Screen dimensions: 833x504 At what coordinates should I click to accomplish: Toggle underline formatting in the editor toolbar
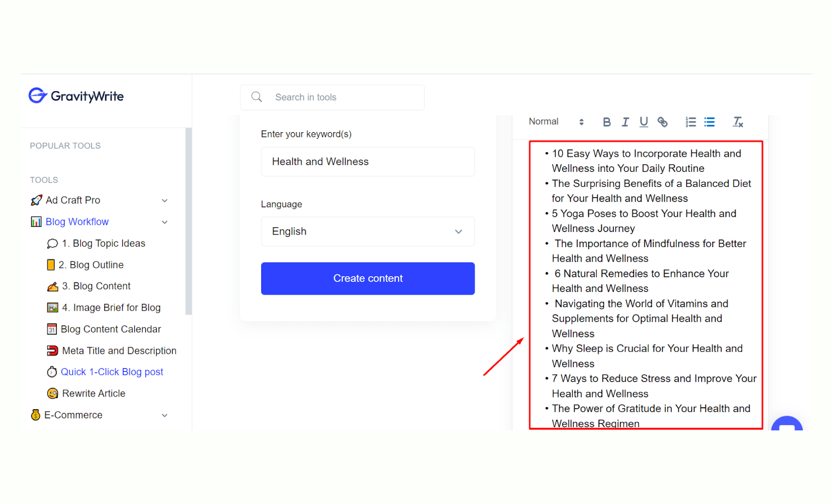click(x=644, y=122)
